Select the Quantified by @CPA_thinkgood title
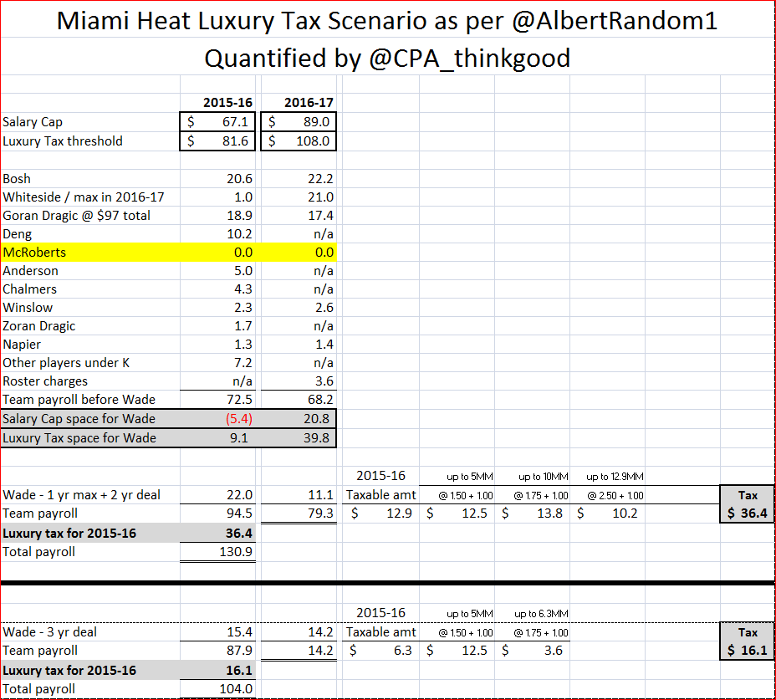Image resolution: width=776 pixels, height=700 pixels. (387, 59)
